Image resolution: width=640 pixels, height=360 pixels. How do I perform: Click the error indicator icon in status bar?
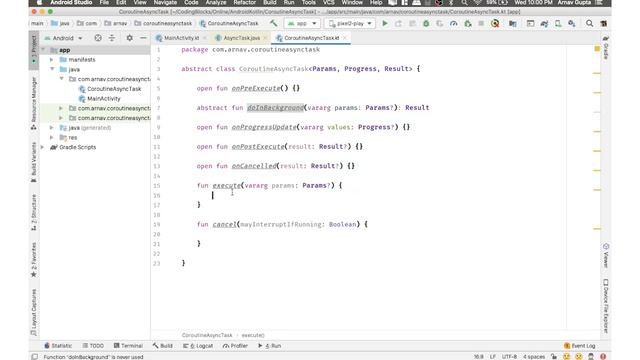click(x=603, y=356)
